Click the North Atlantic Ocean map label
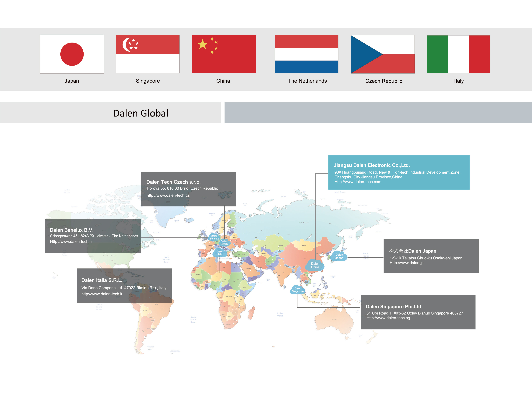Viewport: 532px width, 399px height. (166, 260)
